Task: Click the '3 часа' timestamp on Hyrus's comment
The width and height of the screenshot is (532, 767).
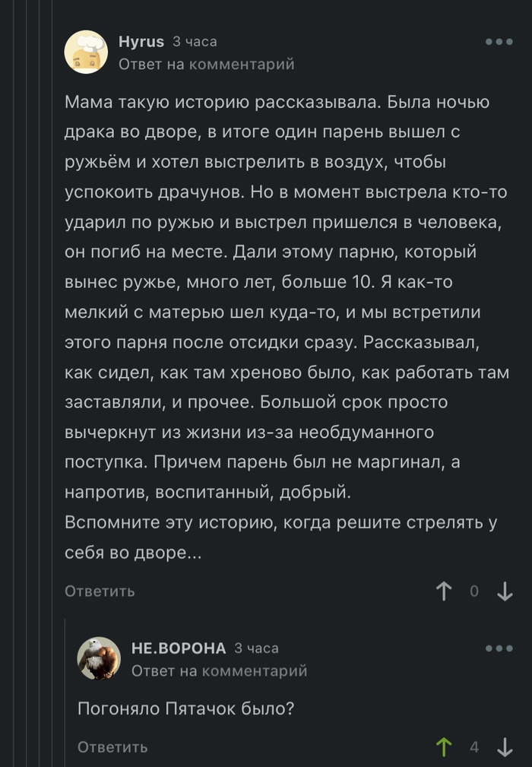Action: tap(192, 42)
